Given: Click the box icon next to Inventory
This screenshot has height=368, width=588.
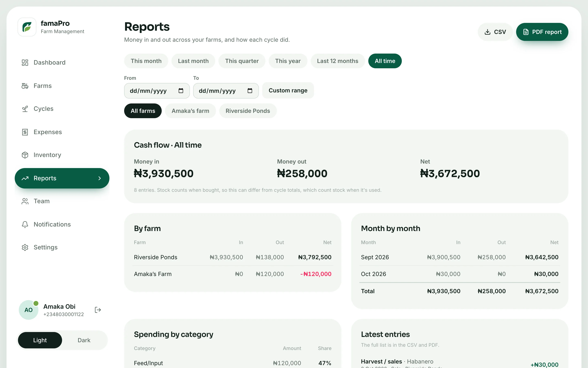Looking at the screenshot, I should coord(25,155).
